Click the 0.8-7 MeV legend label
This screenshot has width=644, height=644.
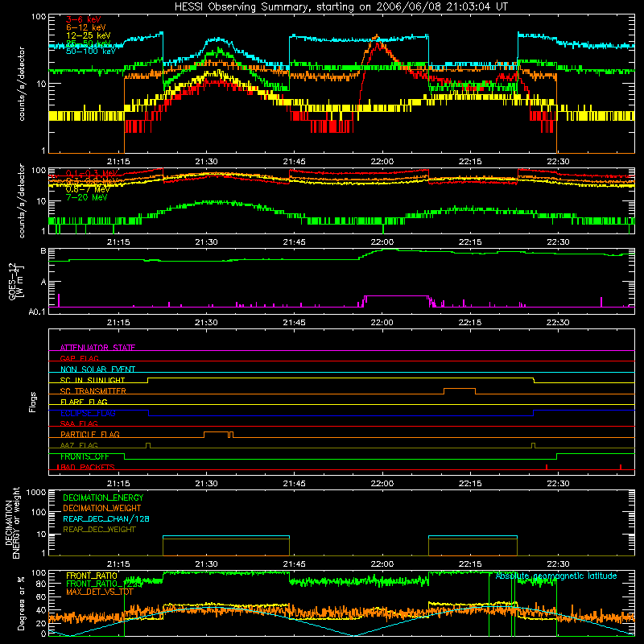coord(88,189)
